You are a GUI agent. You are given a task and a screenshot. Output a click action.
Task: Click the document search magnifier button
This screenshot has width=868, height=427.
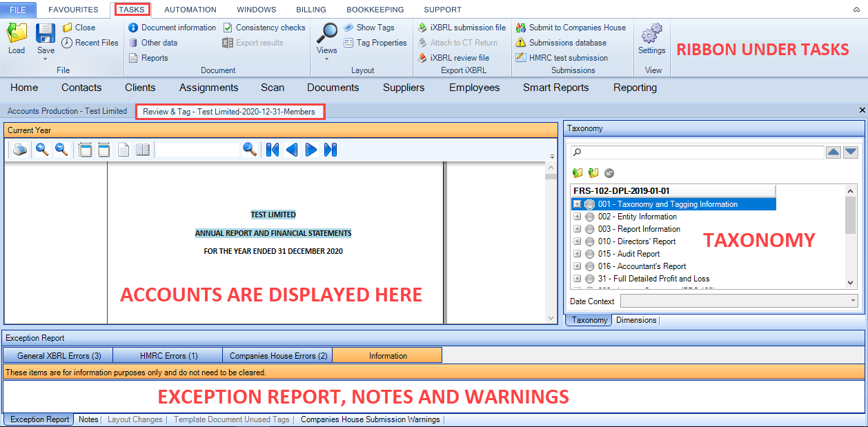tap(250, 149)
